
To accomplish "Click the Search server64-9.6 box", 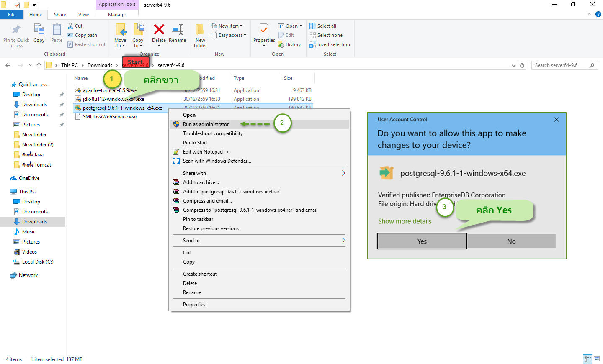I will click(561, 65).
